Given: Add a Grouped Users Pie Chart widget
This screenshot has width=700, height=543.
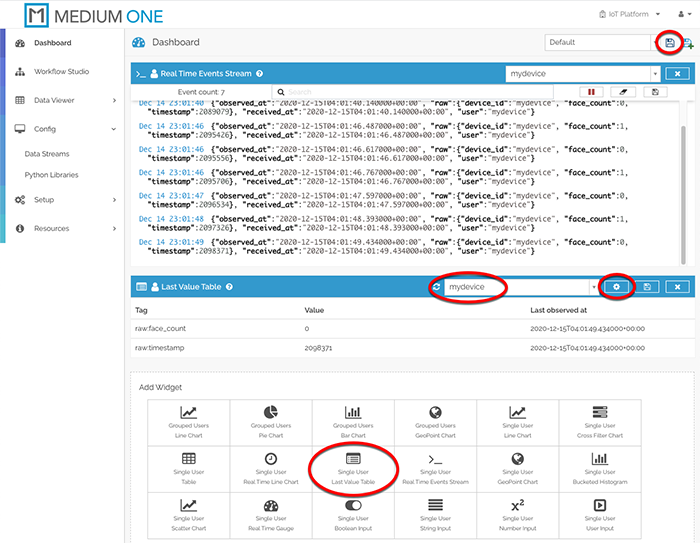Looking at the screenshot, I should pyautogui.click(x=270, y=422).
